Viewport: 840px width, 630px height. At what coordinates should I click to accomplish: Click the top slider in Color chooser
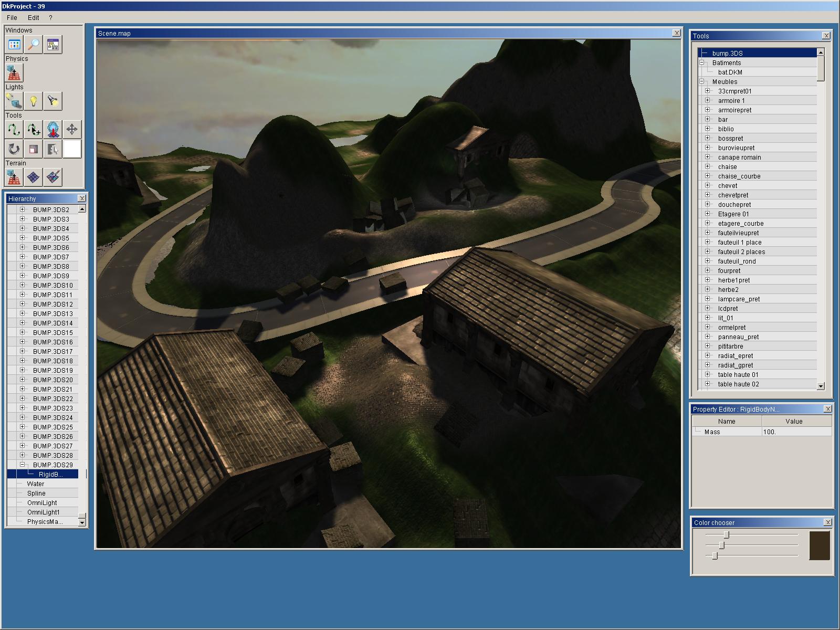(x=727, y=535)
